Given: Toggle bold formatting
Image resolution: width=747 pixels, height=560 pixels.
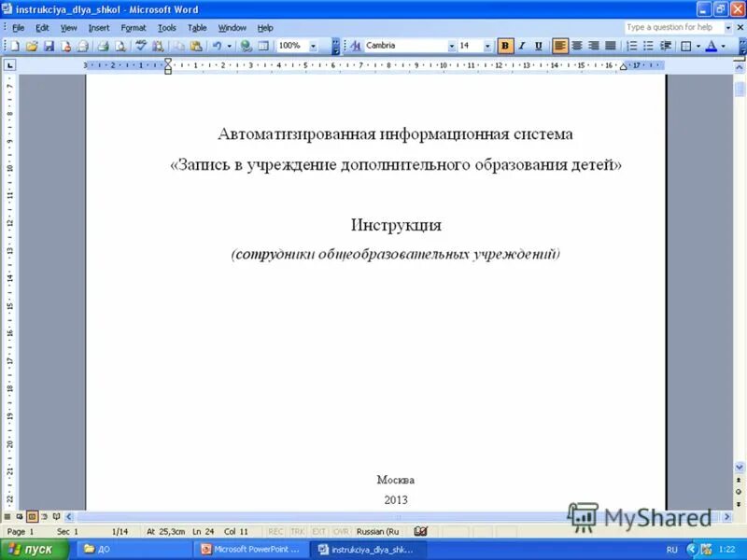Looking at the screenshot, I should (x=506, y=46).
